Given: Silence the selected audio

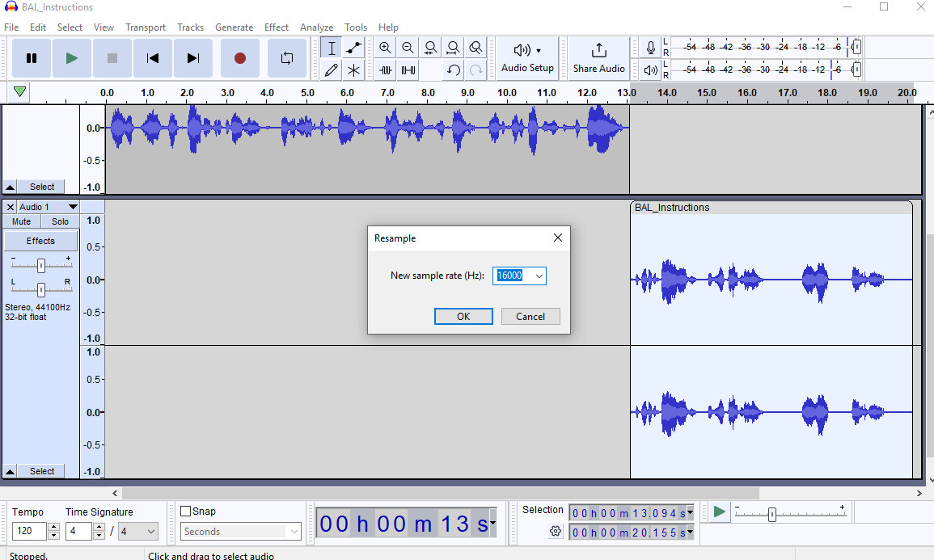Looking at the screenshot, I should click(x=408, y=69).
